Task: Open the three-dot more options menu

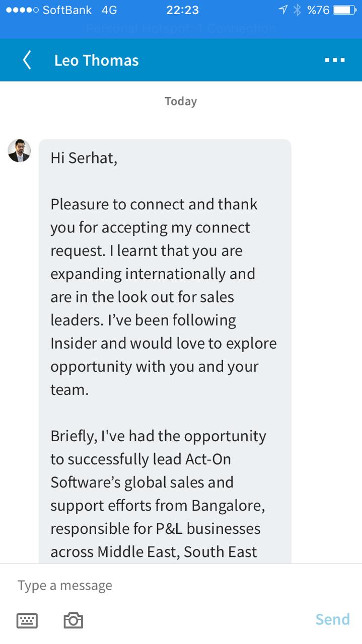Action: pos(335,60)
